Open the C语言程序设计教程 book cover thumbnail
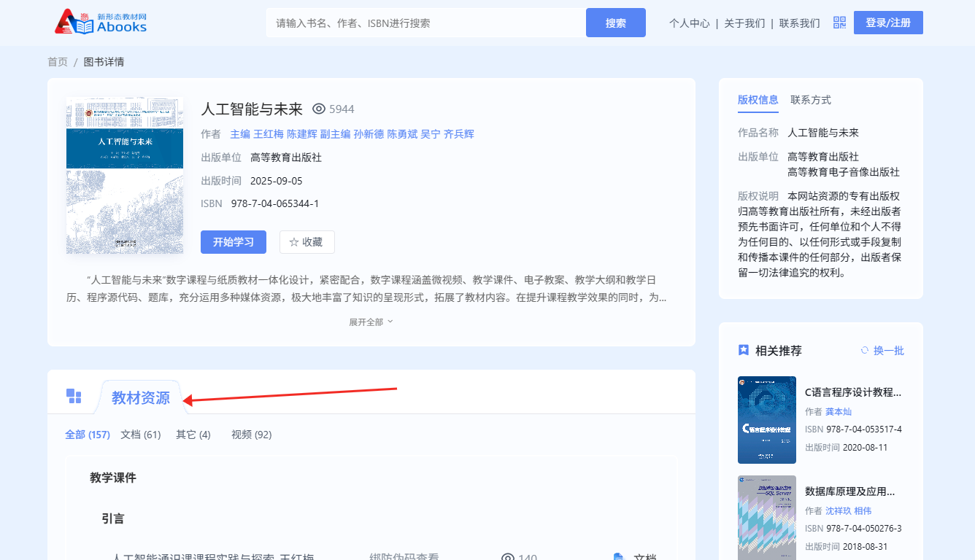The image size is (975, 560). [766, 420]
